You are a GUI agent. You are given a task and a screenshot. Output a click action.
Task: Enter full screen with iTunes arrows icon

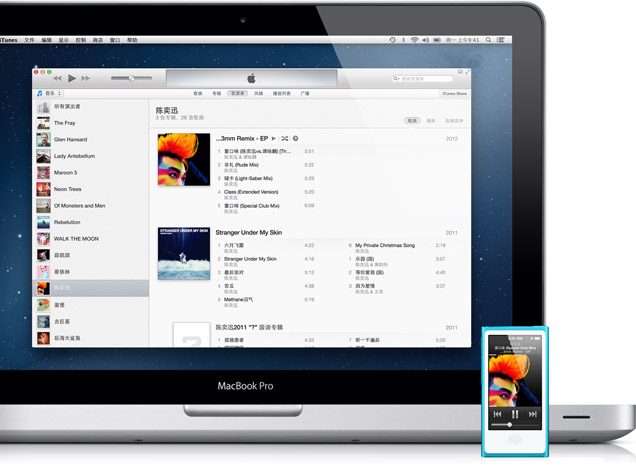pyautogui.click(x=467, y=72)
